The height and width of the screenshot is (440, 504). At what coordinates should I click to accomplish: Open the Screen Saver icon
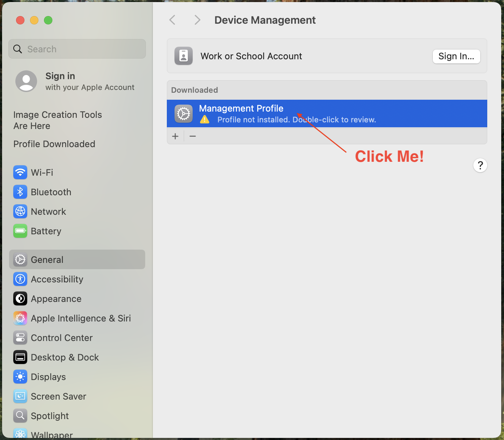click(20, 396)
